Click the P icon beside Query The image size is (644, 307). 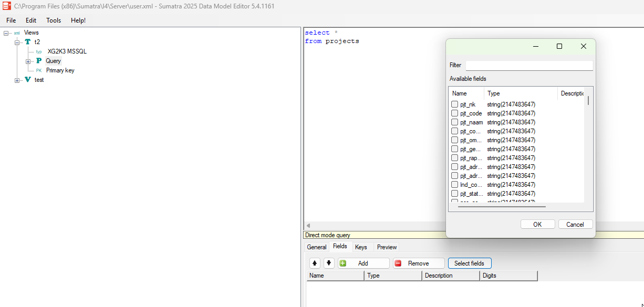(x=39, y=61)
